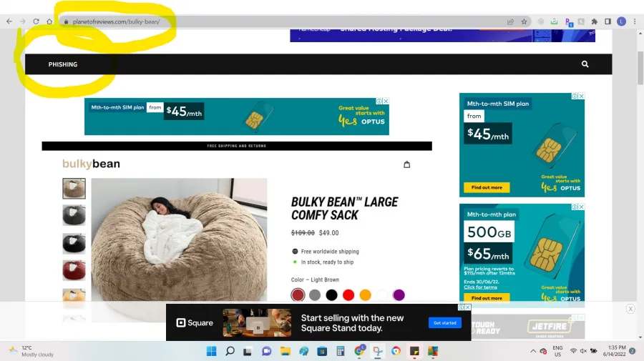Image resolution: width=644 pixels, height=361 pixels.
Task: Switch to Chrome on taskbar
Action: tap(359, 351)
